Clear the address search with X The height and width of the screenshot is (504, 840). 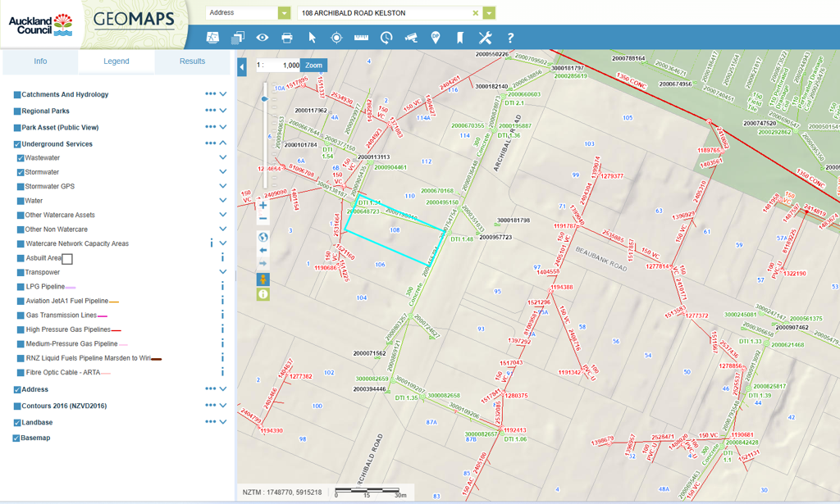coord(476,13)
